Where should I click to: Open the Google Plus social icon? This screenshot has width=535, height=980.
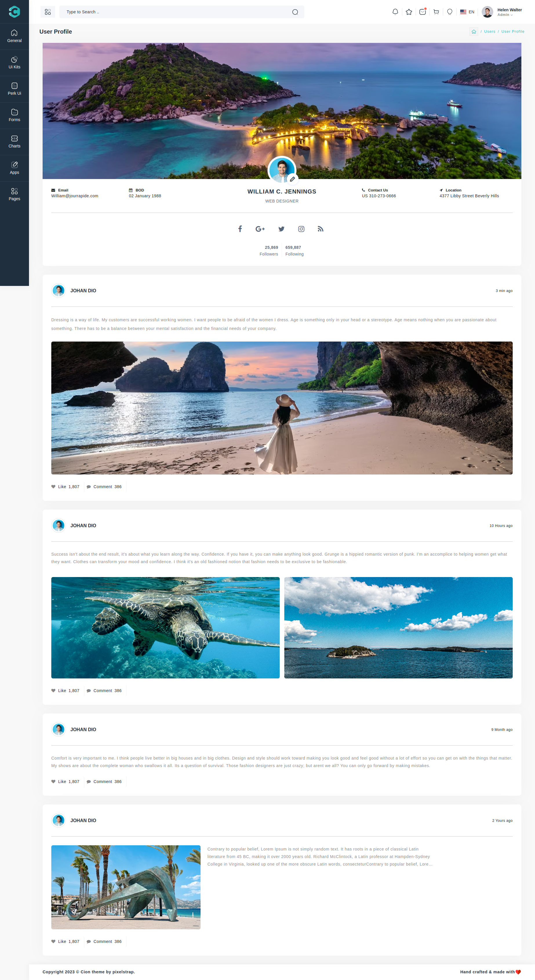coord(260,229)
